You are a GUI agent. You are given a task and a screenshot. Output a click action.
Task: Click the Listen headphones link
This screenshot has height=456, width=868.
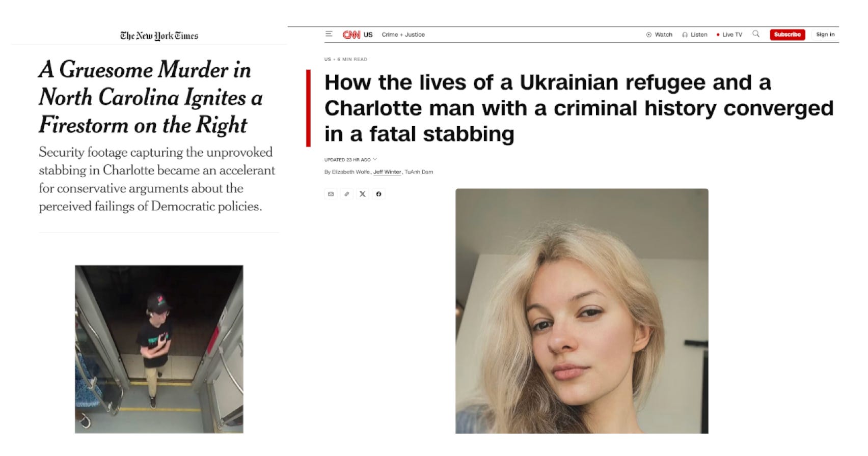[695, 35]
